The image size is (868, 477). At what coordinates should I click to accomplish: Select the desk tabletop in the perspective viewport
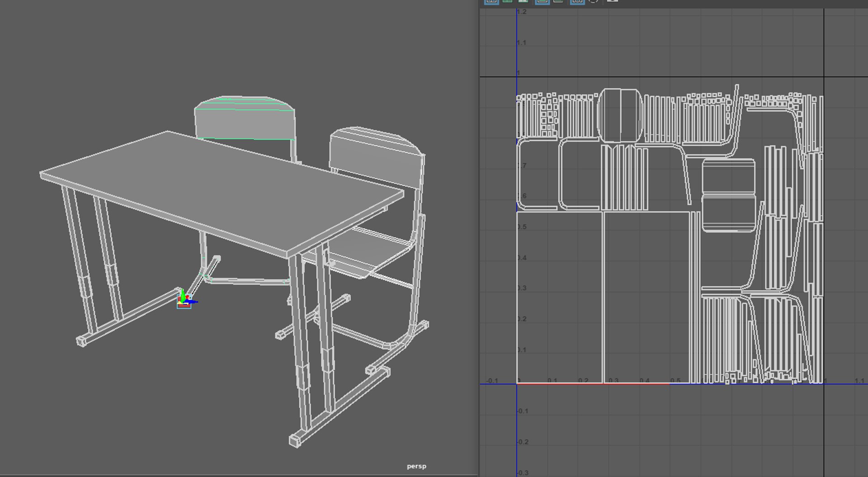(x=222, y=194)
